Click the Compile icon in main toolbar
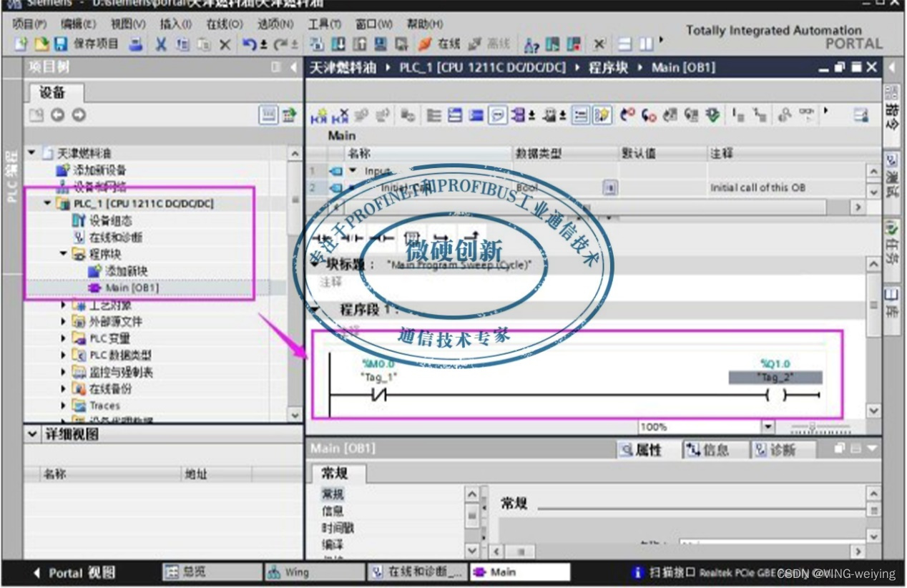907x588 pixels. pyautogui.click(x=316, y=44)
